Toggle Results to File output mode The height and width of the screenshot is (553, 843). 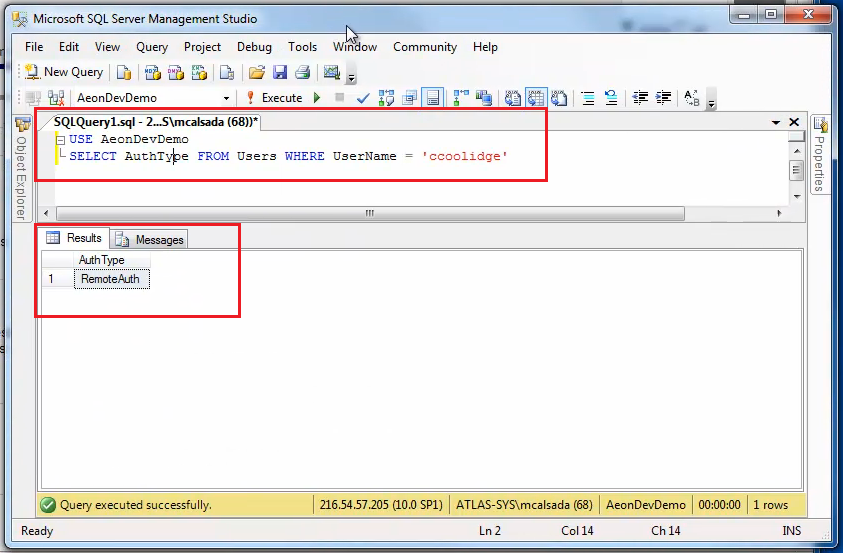tap(560, 98)
